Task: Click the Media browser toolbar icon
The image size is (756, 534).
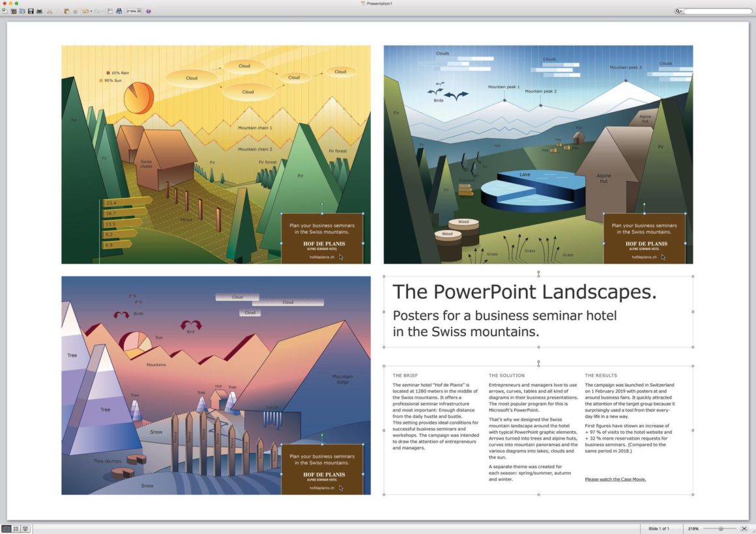Action: click(x=119, y=11)
